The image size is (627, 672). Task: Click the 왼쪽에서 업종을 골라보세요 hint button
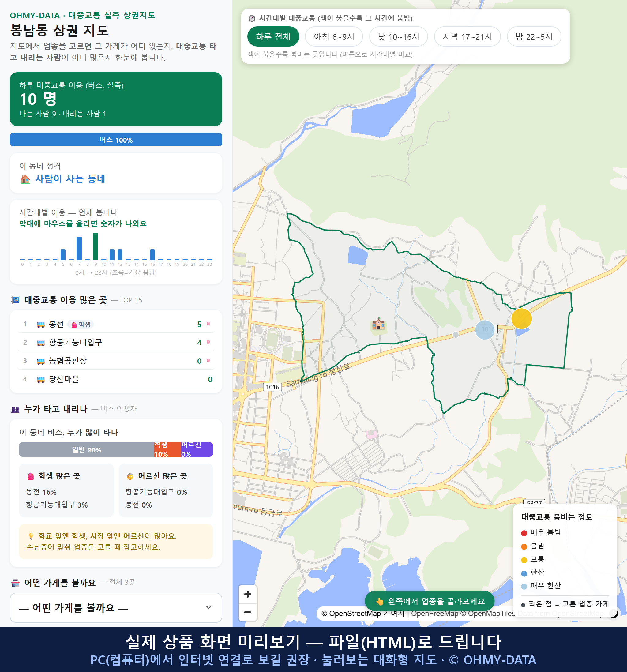(430, 601)
